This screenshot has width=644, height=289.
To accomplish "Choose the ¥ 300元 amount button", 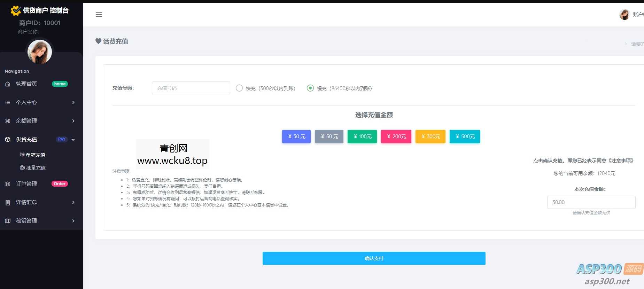I will tap(430, 136).
